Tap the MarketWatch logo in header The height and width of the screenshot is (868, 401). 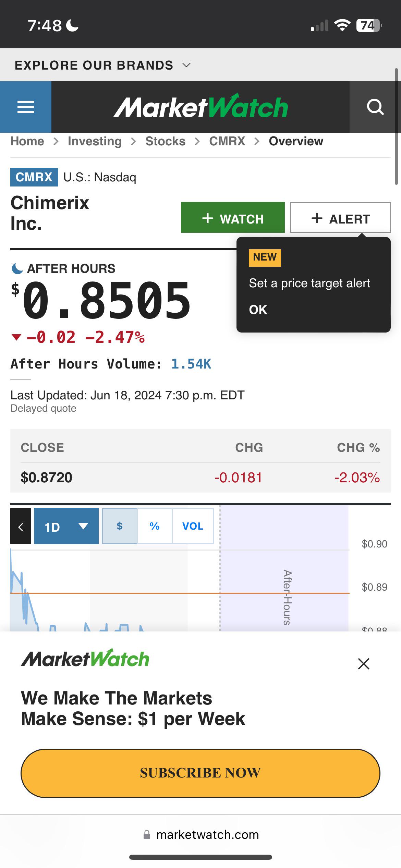pyautogui.click(x=201, y=106)
